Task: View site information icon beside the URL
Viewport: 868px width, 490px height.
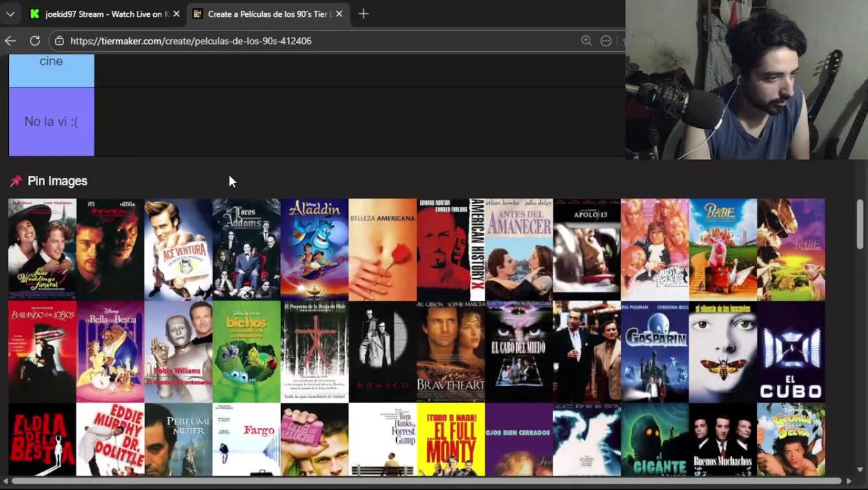Action: 59,41
